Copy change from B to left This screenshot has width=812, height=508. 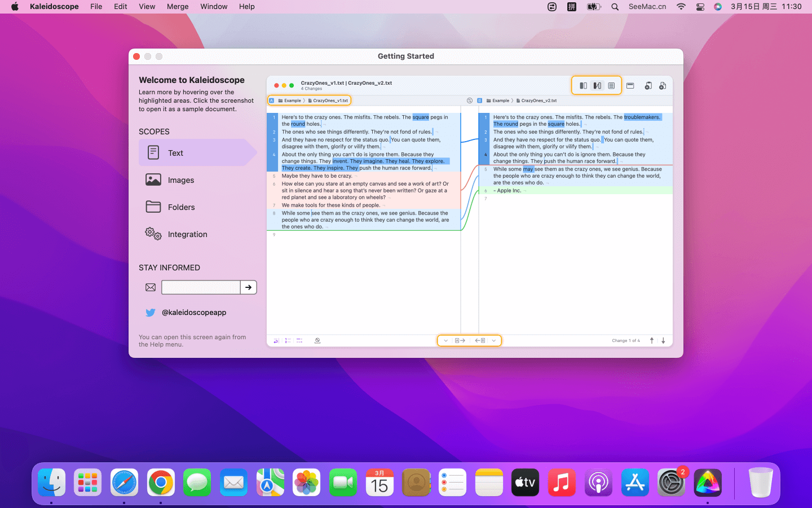click(480, 340)
